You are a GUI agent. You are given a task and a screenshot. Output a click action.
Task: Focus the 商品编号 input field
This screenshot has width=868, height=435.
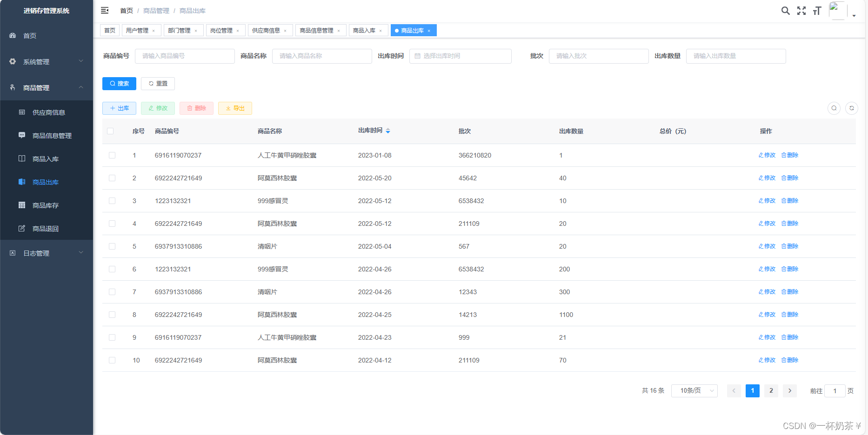pos(185,56)
